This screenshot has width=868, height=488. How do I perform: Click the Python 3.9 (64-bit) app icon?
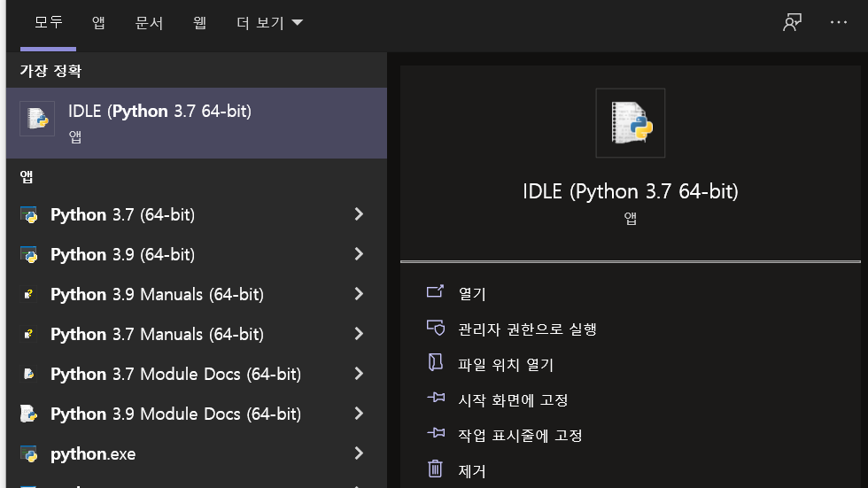coord(28,254)
